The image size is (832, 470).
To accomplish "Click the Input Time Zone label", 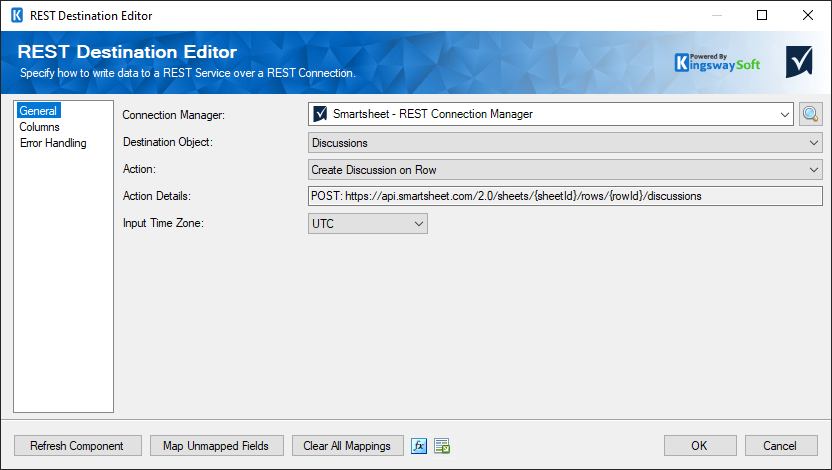I will tap(163, 223).
